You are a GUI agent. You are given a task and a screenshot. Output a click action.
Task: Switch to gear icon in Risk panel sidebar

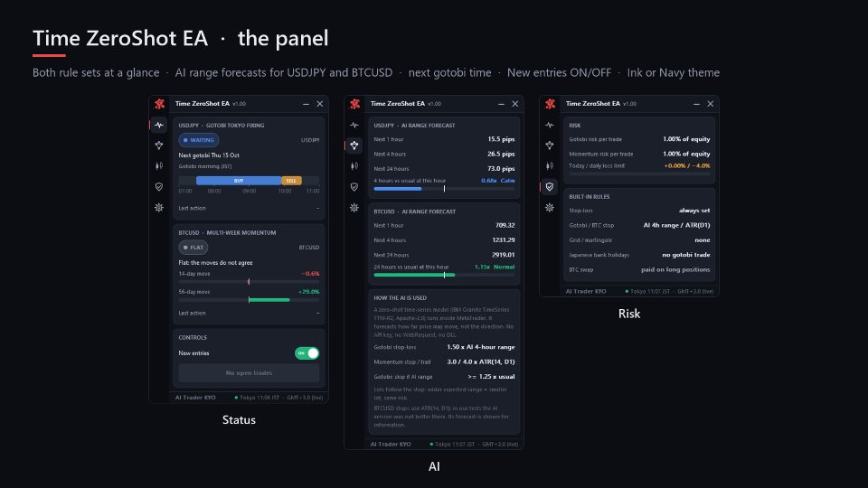point(550,208)
